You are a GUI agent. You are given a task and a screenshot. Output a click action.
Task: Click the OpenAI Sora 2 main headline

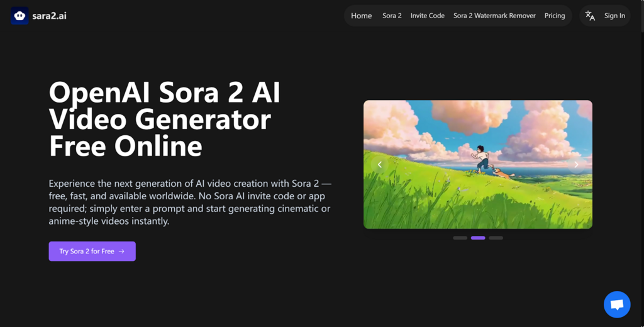pos(165,119)
